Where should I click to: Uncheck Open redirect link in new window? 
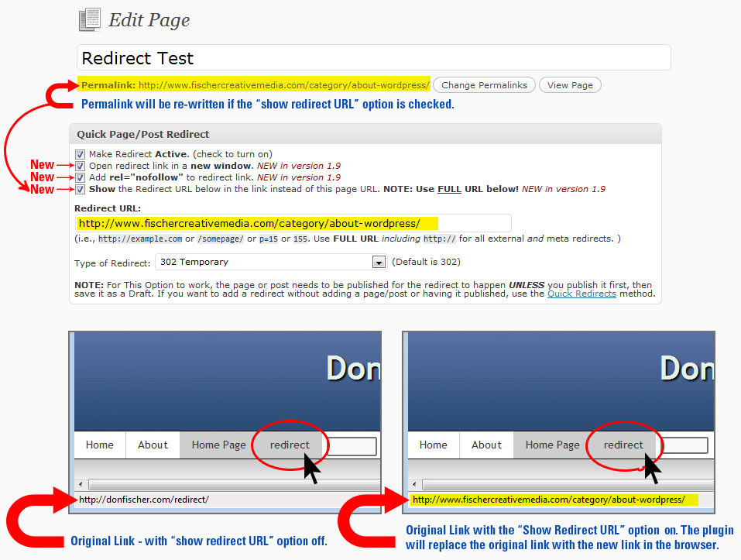click(81, 166)
